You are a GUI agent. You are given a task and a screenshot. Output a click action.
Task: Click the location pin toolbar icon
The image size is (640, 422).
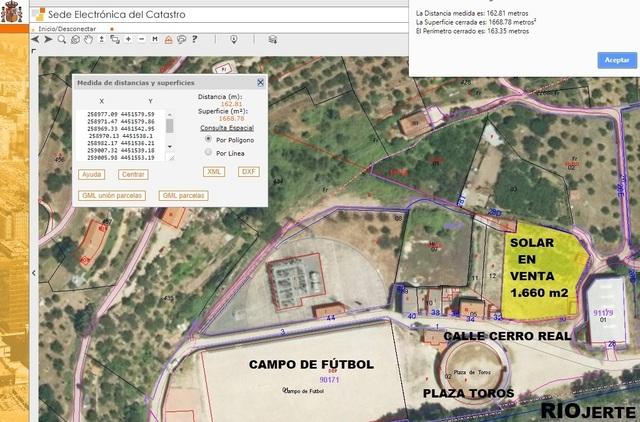point(233,39)
